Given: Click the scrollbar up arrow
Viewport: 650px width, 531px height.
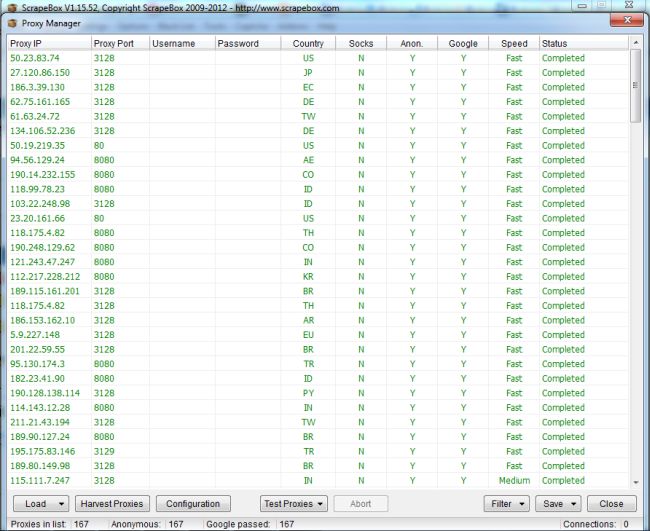Looking at the screenshot, I should pos(635,42).
